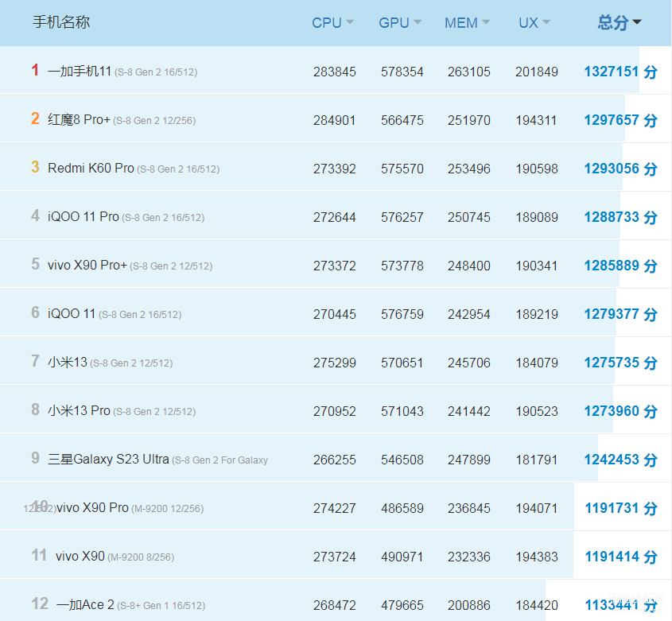The height and width of the screenshot is (621, 672).
Task: Click total score 1275735 分
Action: (620, 362)
